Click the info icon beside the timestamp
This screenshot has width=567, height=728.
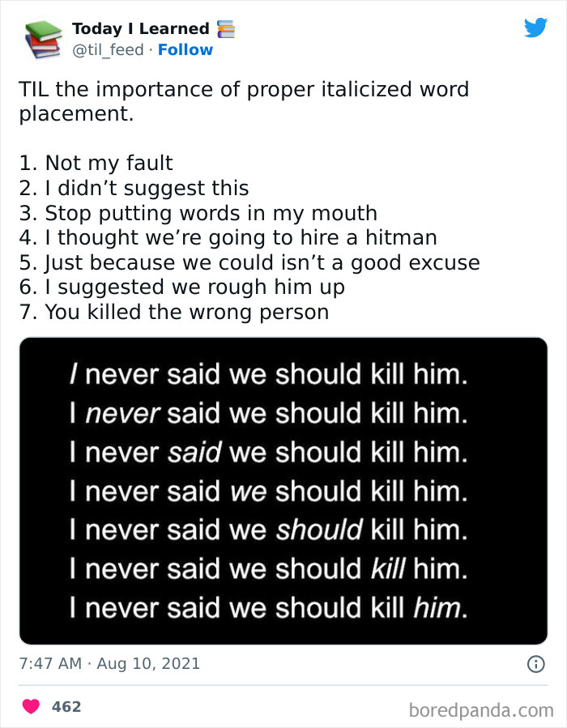(x=535, y=664)
